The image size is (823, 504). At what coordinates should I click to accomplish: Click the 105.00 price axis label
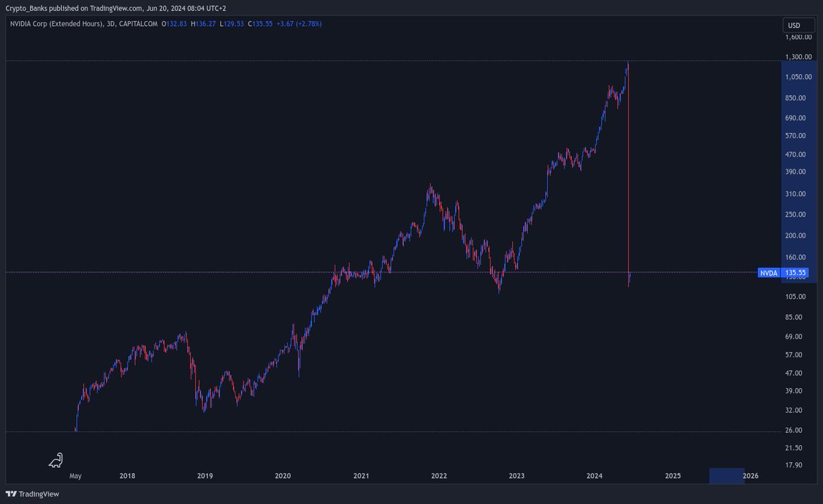[x=796, y=297]
